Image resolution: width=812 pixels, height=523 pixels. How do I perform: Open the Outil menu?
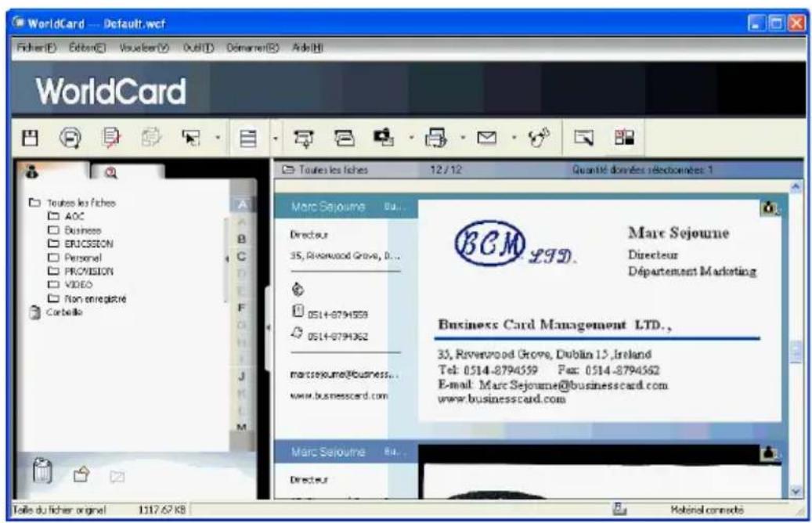point(198,48)
